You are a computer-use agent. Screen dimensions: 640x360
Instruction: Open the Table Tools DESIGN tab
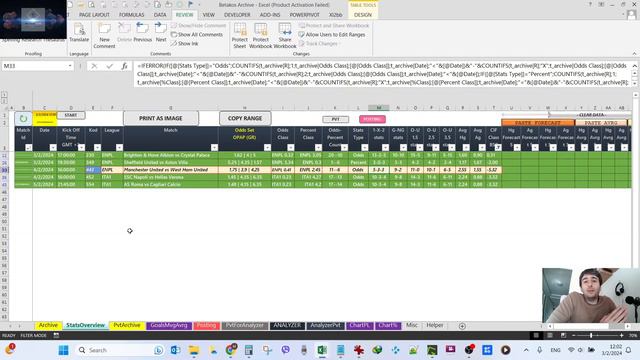point(363,15)
